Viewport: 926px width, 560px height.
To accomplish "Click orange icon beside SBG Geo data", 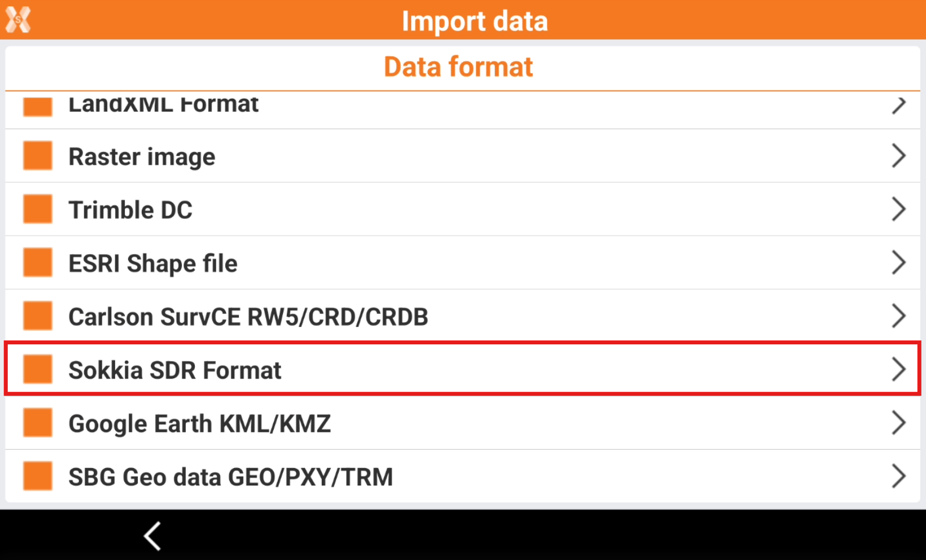I will point(38,476).
